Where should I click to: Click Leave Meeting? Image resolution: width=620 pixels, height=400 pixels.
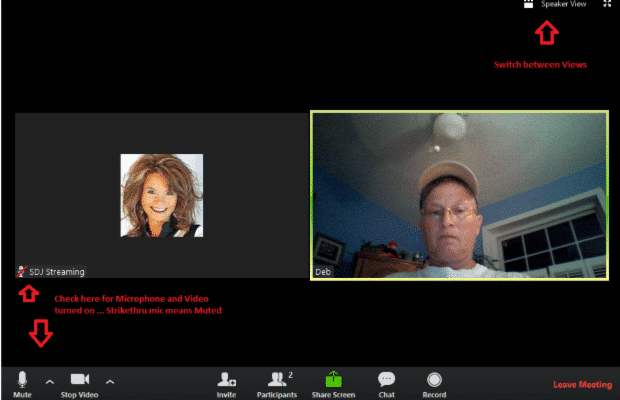pos(582,384)
